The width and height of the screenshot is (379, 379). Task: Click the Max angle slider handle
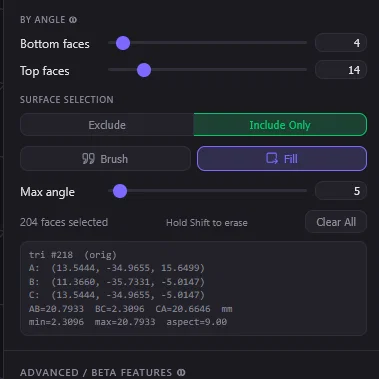point(120,191)
